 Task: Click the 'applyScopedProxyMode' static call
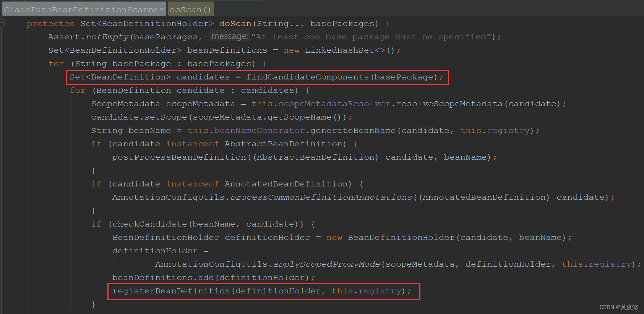coord(327,264)
